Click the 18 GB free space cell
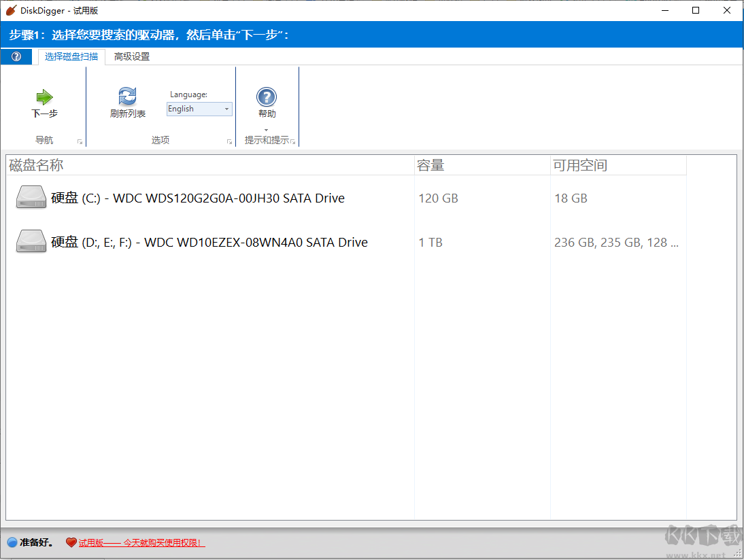The image size is (744, 560). 571,198
